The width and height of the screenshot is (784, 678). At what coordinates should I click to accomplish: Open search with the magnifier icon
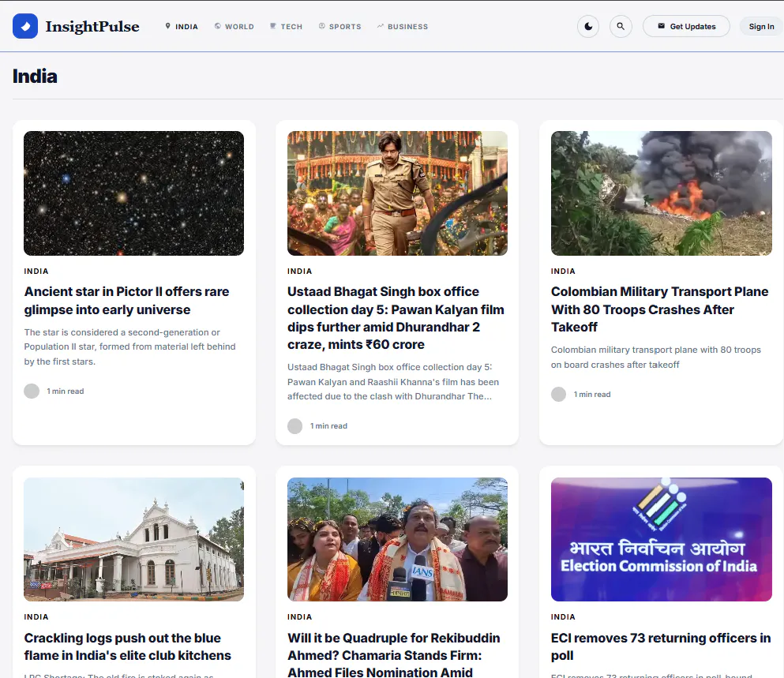[x=621, y=26]
